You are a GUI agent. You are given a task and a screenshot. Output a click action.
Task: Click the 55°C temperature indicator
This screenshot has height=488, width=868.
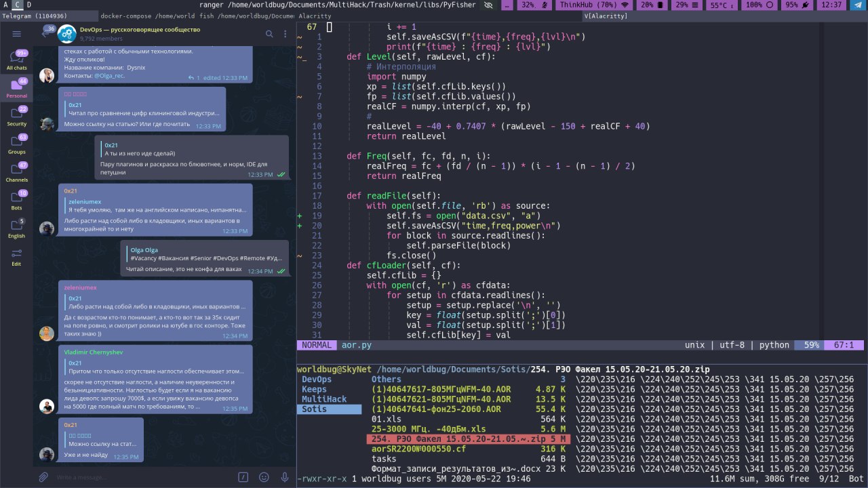[720, 5]
